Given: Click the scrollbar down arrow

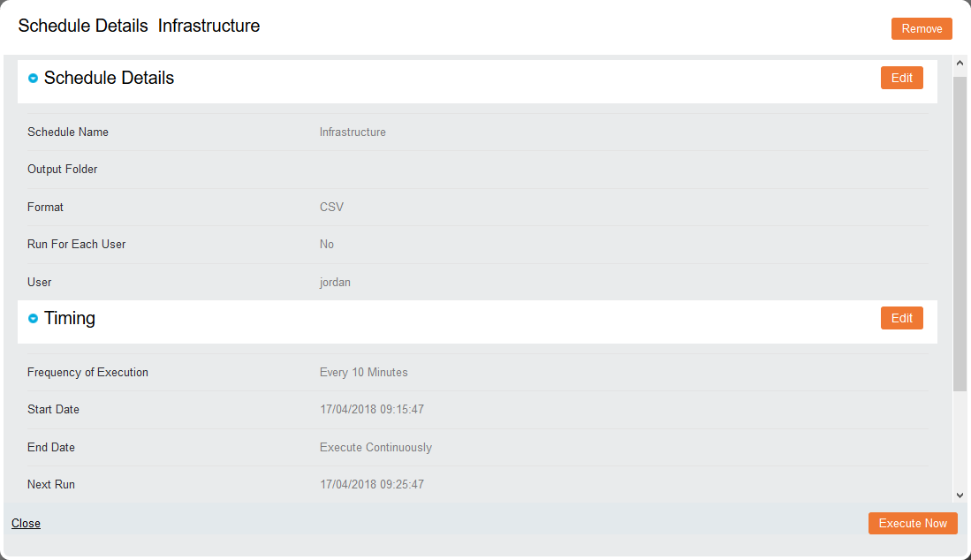Looking at the screenshot, I should (x=960, y=495).
